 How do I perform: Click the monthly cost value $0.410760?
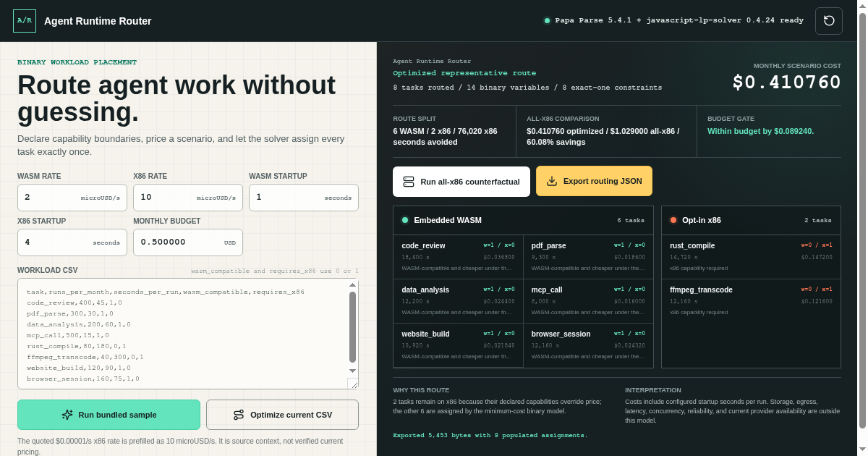(x=787, y=83)
